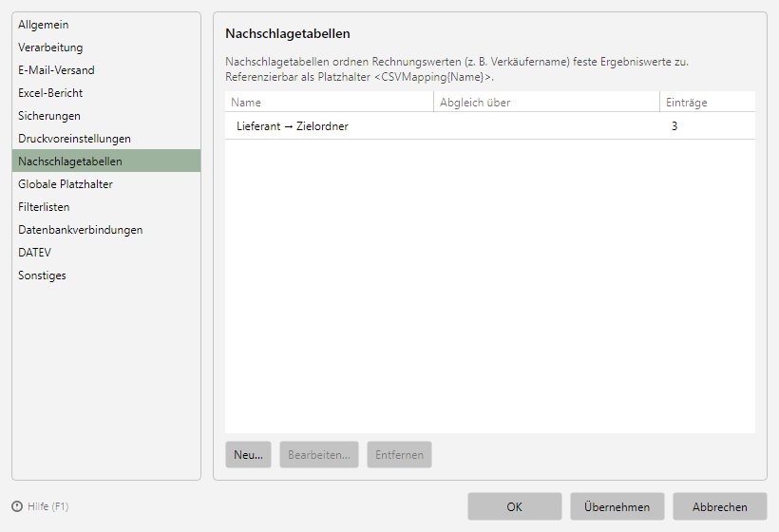Viewport: 779px width, 532px height.
Task: Open Sonstiges settings category
Action: pyautogui.click(x=106, y=275)
